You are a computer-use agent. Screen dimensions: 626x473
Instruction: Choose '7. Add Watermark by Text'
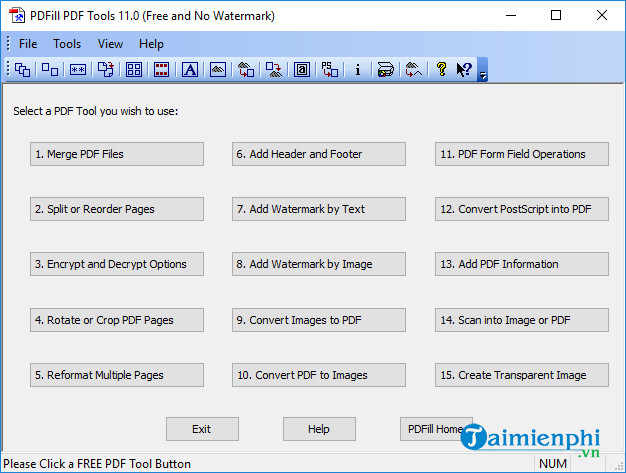coord(319,209)
